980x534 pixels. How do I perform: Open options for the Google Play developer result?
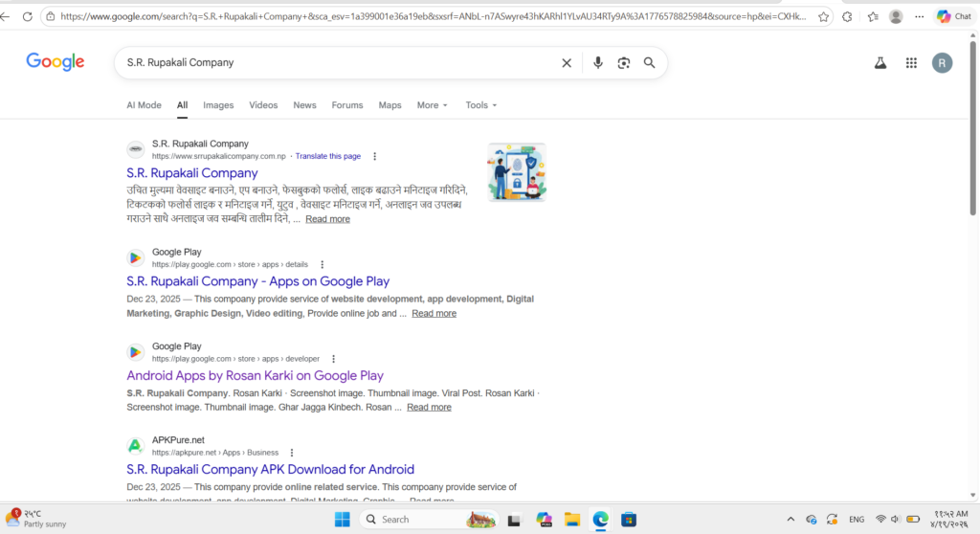(333, 359)
